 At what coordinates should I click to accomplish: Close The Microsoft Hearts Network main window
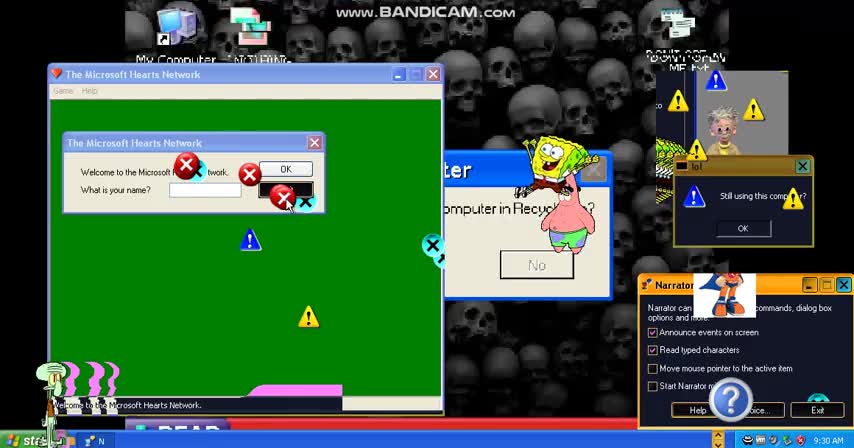coord(433,75)
